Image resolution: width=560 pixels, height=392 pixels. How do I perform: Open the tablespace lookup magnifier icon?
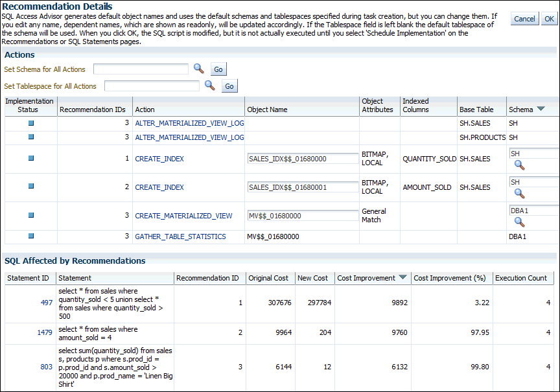point(210,86)
